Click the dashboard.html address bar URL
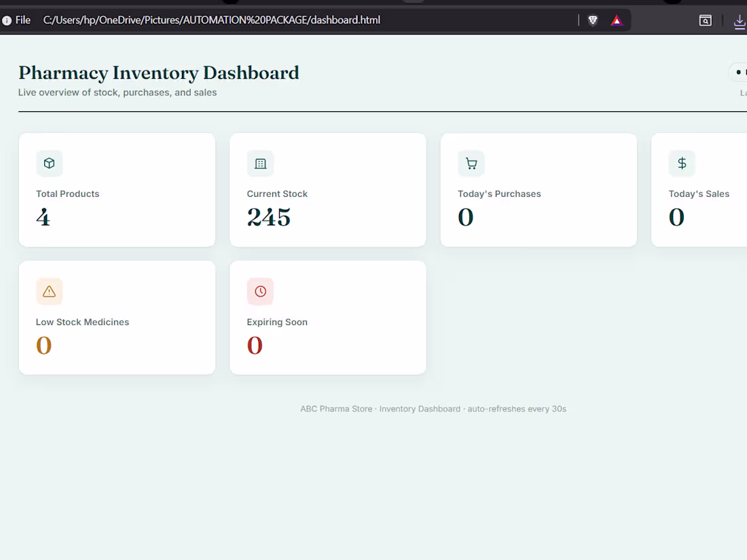This screenshot has width=747, height=560. pyautogui.click(x=211, y=20)
